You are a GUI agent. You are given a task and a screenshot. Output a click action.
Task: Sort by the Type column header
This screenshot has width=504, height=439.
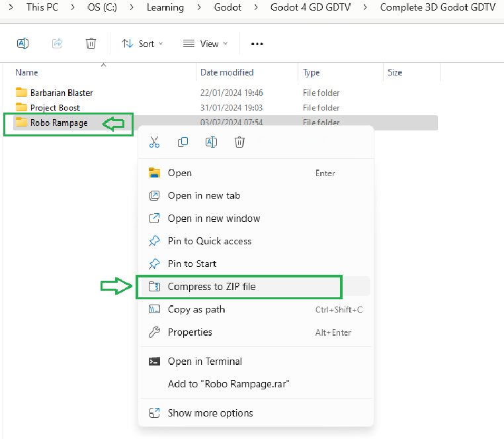point(311,73)
